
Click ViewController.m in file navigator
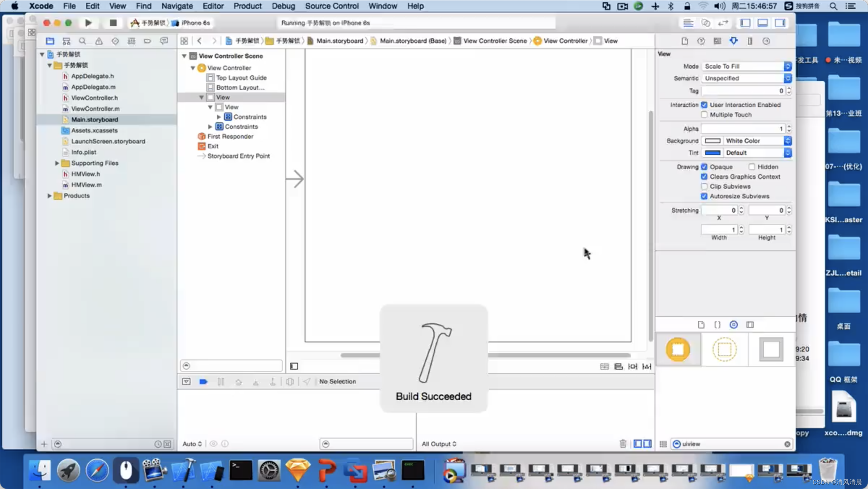pos(95,109)
